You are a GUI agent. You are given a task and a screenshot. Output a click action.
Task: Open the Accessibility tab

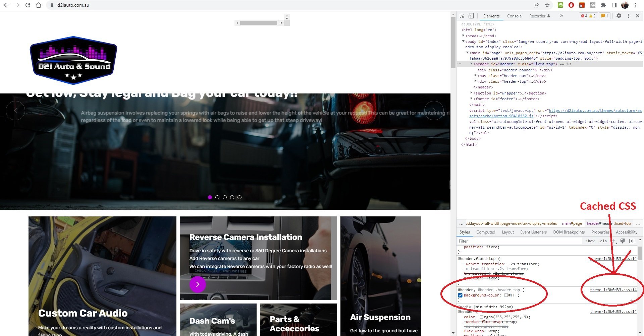[x=626, y=232]
